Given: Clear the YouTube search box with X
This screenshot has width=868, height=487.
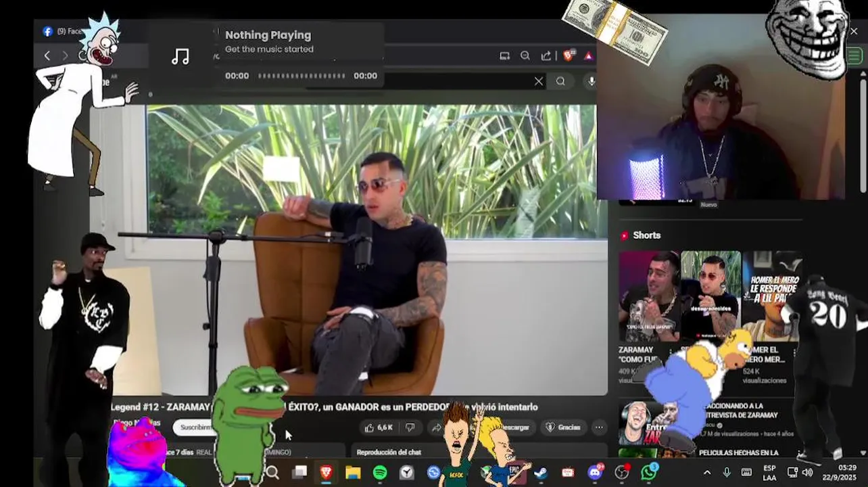Looking at the screenshot, I should click(538, 81).
